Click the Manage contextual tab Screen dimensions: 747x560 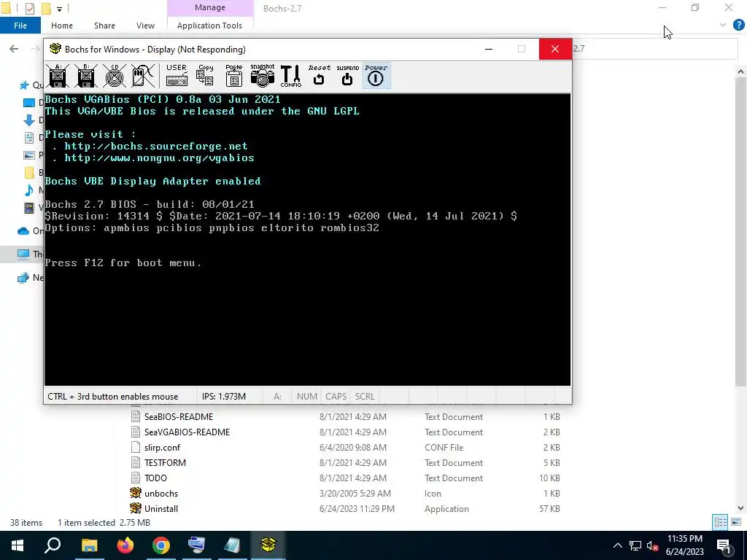click(x=209, y=7)
